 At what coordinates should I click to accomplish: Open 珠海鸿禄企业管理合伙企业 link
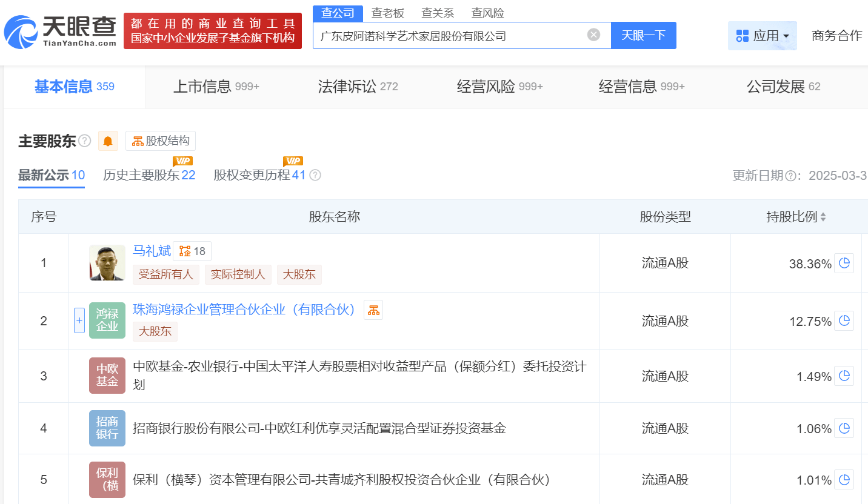tap(244, 310)
